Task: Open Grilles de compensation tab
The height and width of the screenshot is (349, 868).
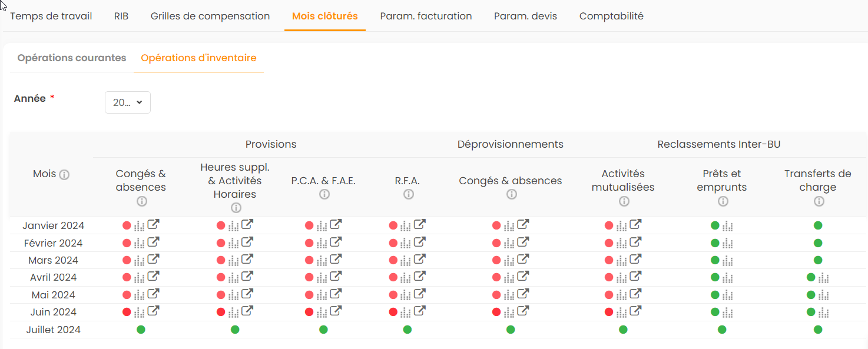Action: click(210, 16)
